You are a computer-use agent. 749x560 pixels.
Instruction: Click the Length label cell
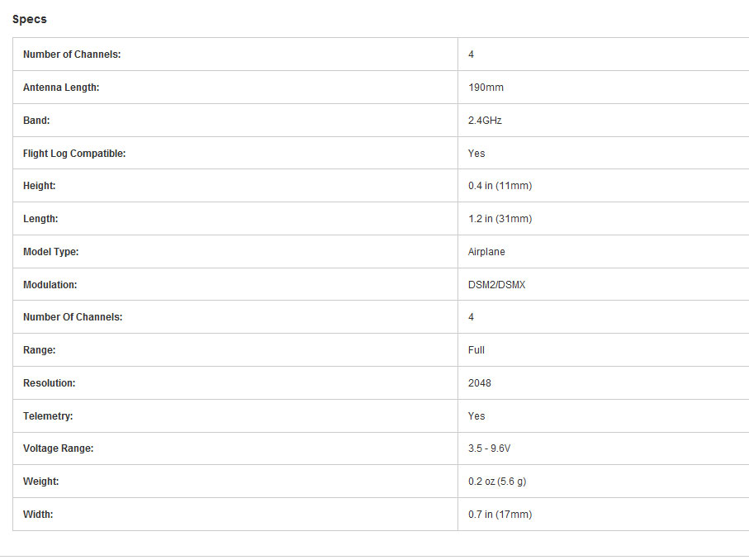coord(40,219)
